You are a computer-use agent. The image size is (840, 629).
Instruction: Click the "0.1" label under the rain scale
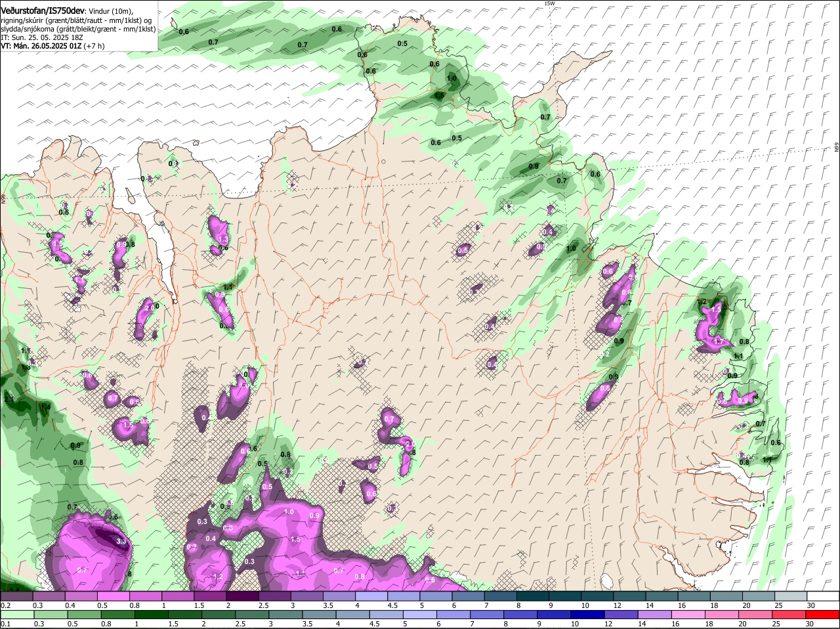(6, 624)
